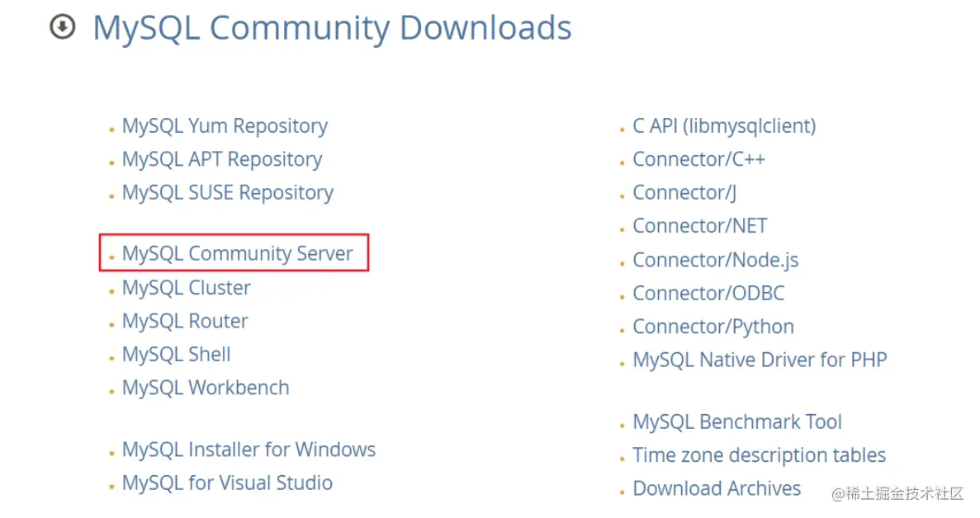Open the MySQL SUSE Repository link
The width and height of the screenshot is (980, 518).
pyautogui.click(x=228, y=193)
